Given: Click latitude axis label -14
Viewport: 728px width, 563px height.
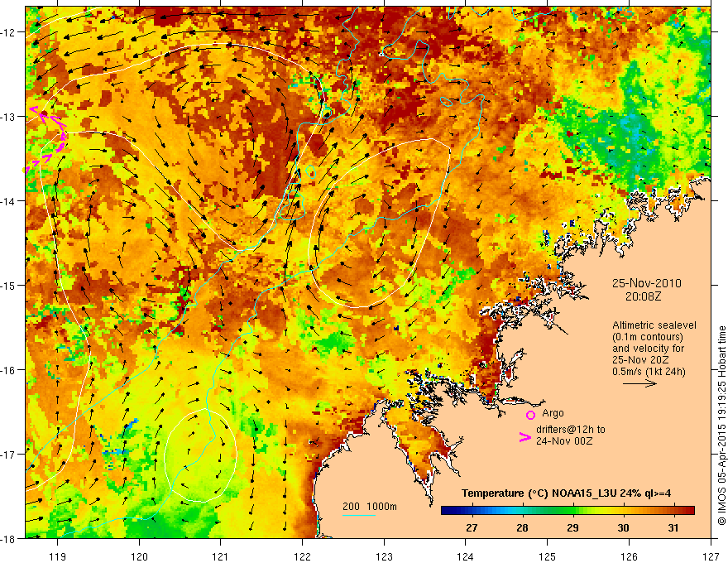Looking at the screenshot, I should tap(9, 200).
